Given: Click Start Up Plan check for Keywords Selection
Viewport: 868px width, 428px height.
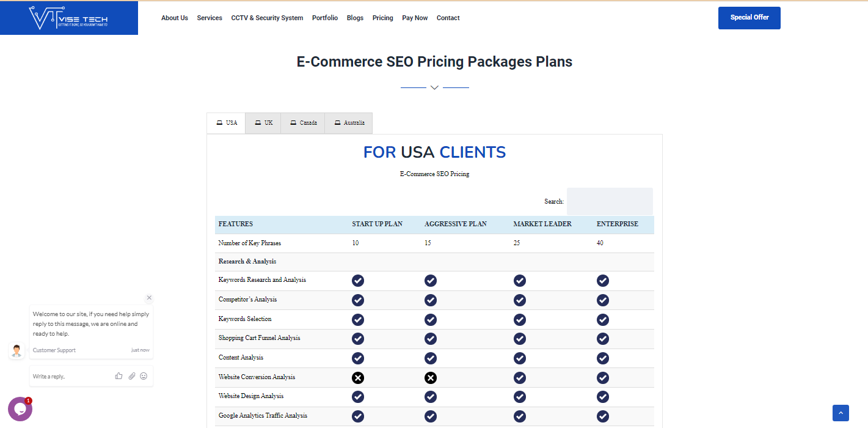Looking at the screenshot, I should [x=358, y=320].
